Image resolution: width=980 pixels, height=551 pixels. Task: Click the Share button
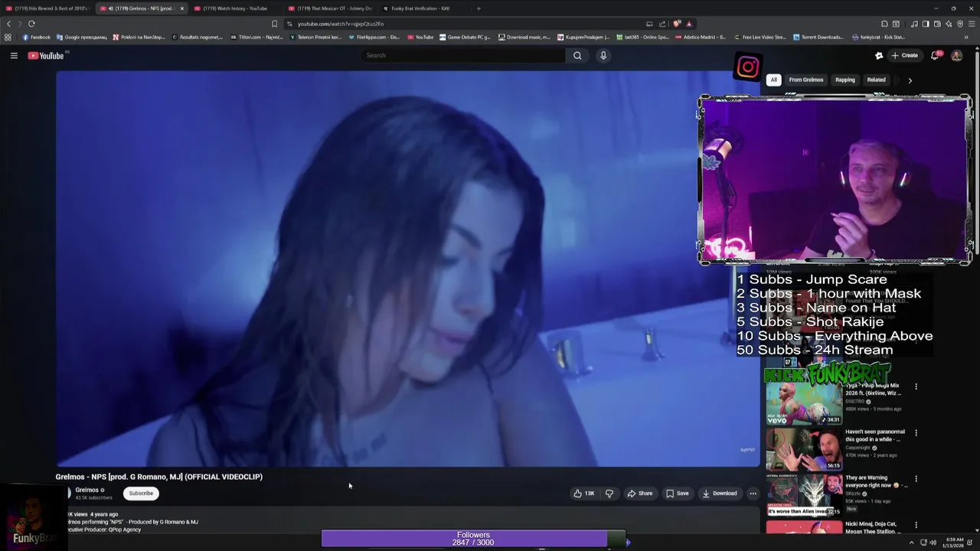640,494
